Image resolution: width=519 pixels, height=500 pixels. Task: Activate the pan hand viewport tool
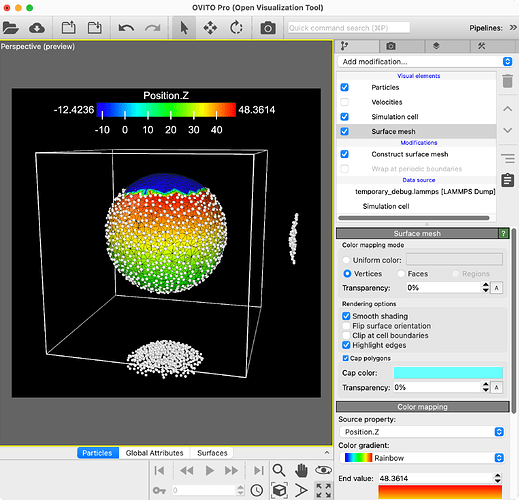(301, 470)
